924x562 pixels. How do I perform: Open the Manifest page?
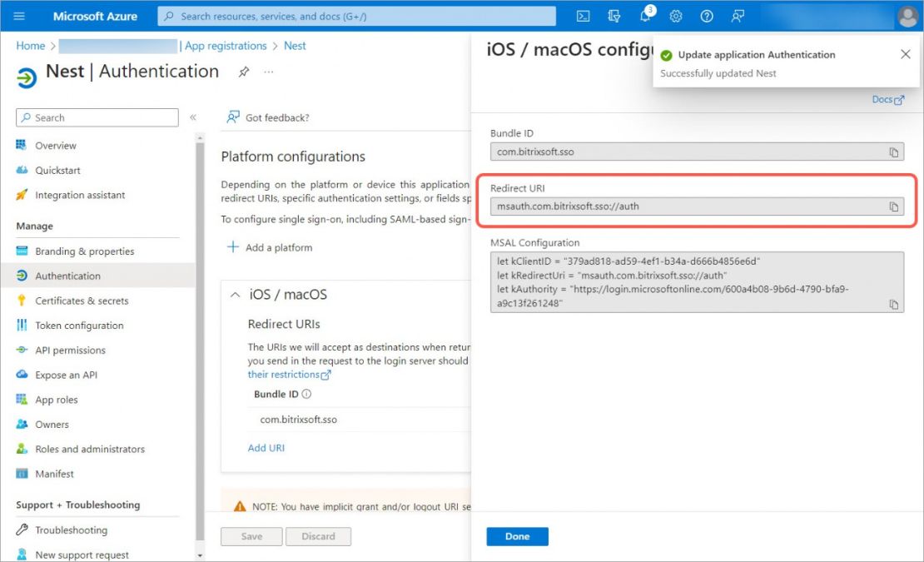click(54, 475)
